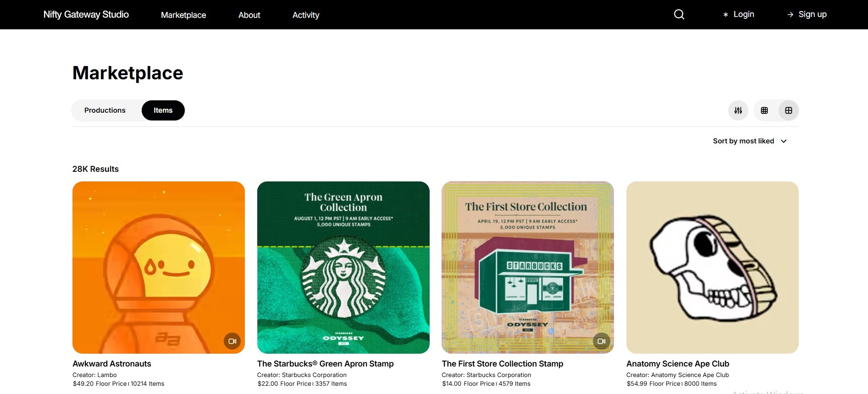Click 'Creator: Anatomy Science Ape Club' text
Viewport: 868px width, 394px height.
(678, 375)
